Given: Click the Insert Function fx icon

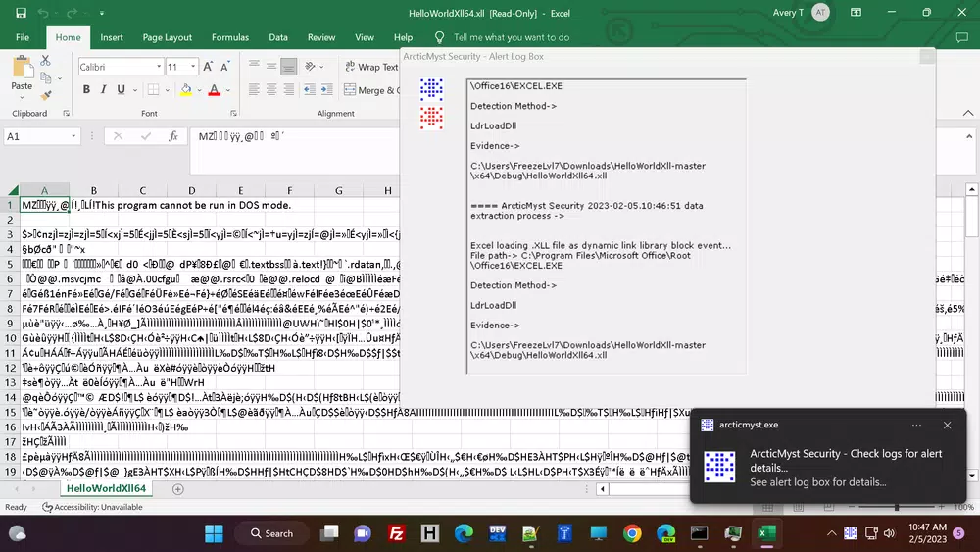Looking at the screenshot, I should pos(173,136).
